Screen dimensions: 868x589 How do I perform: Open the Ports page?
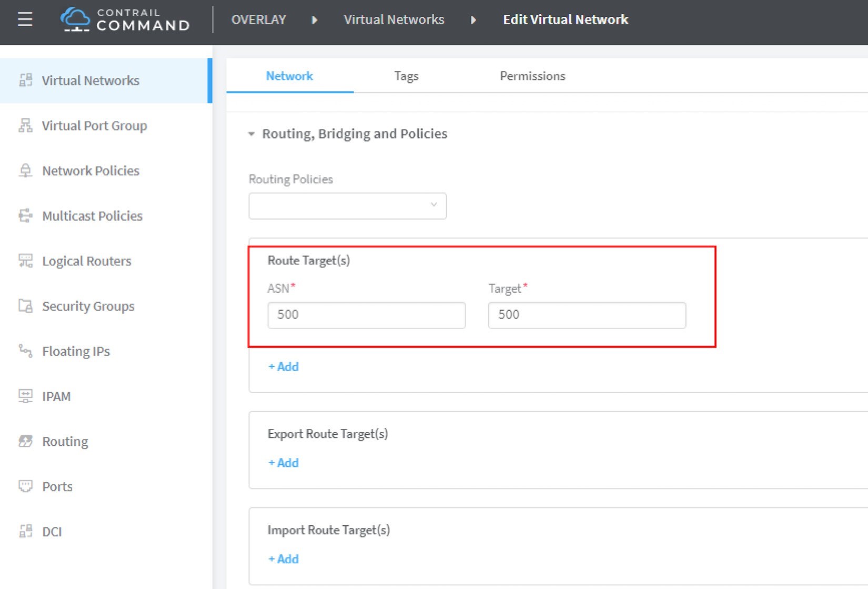[x=57, y=486]
